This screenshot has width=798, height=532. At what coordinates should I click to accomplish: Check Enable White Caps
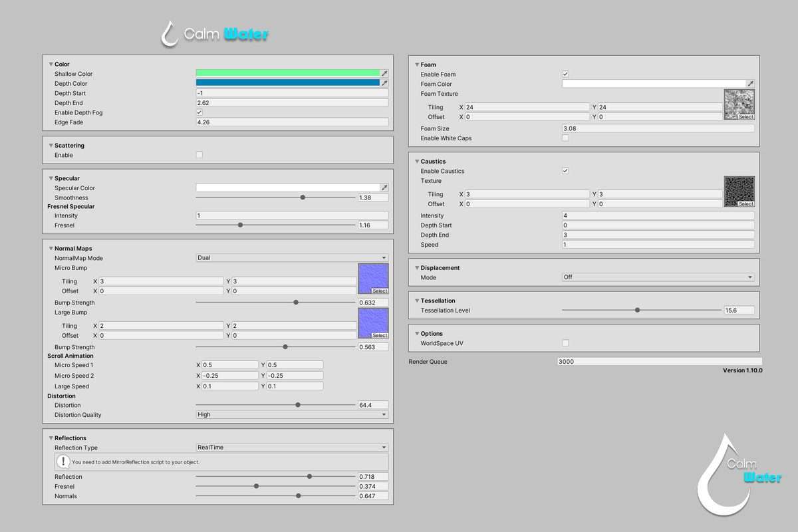[565, 138]
